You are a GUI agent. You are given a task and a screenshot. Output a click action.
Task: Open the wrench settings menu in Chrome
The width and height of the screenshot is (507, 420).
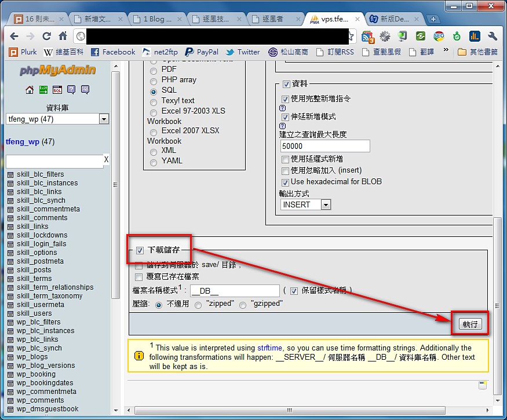(x=493, y=36)
